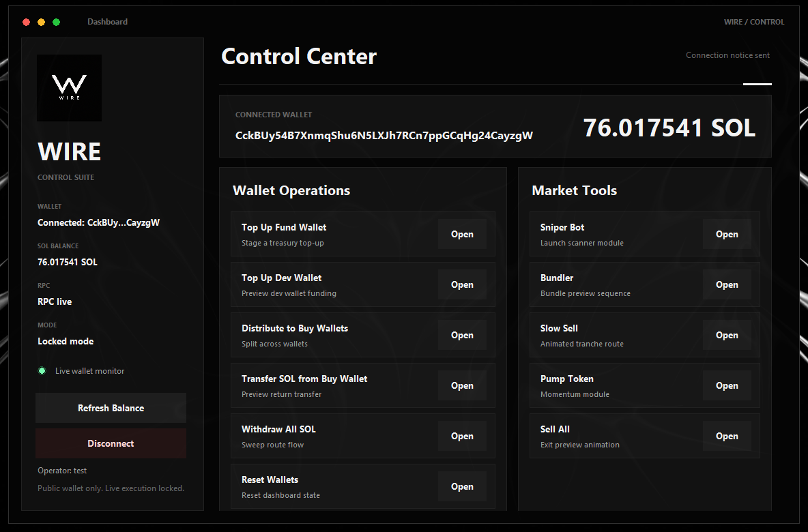Click the red close window dot
Image resolution: width=808 pixels, height=532 pixels.
27,22
